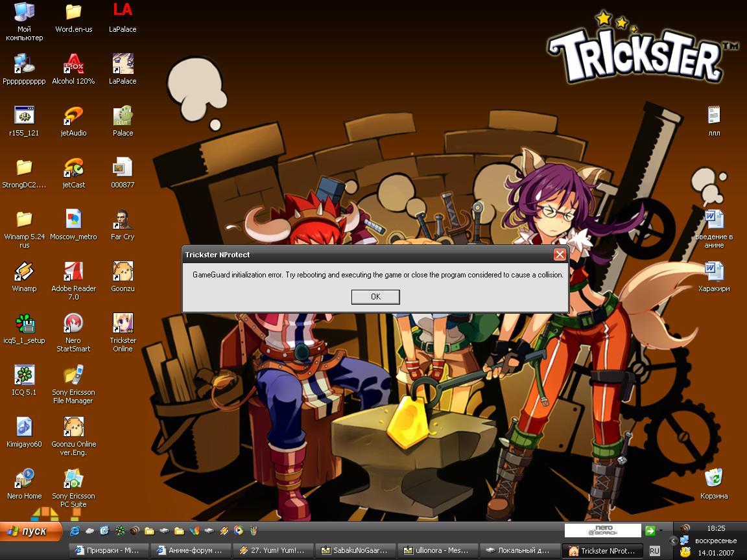Switch to the ullionora message taskbar window
747x560 pixels.
pyautogui.click(x=438, y=550)
